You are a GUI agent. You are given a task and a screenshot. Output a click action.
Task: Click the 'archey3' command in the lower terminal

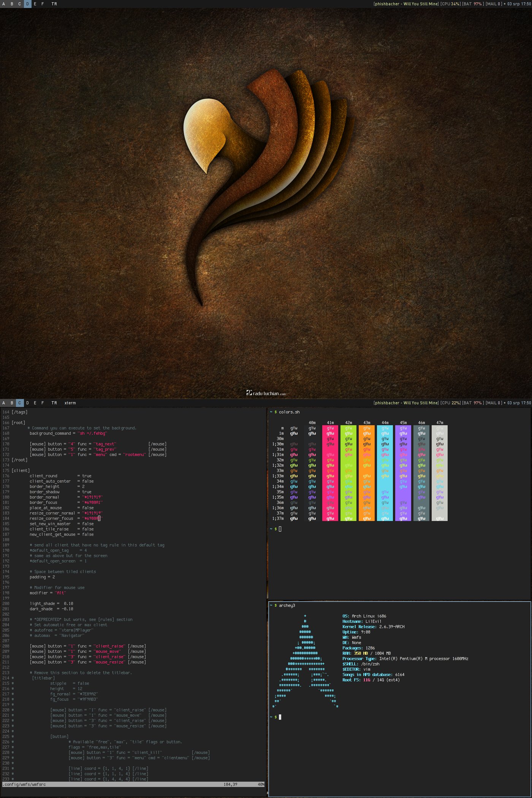[287, 605]
